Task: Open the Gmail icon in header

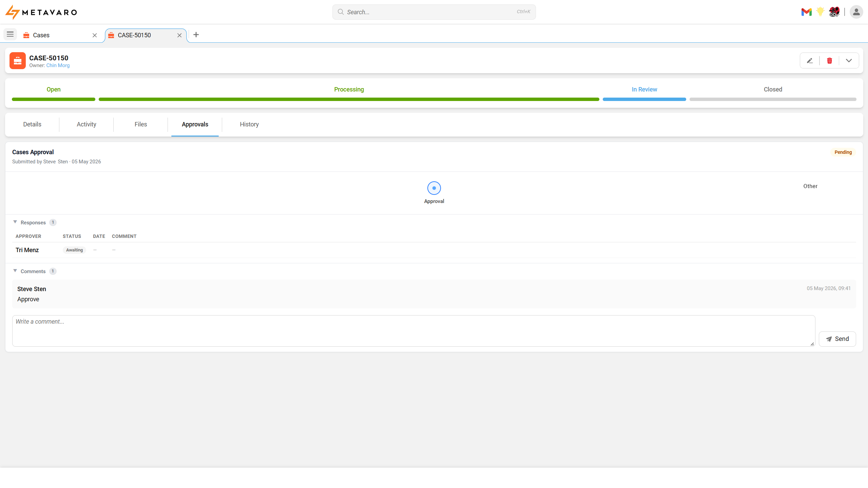Action: click(806, 12)
